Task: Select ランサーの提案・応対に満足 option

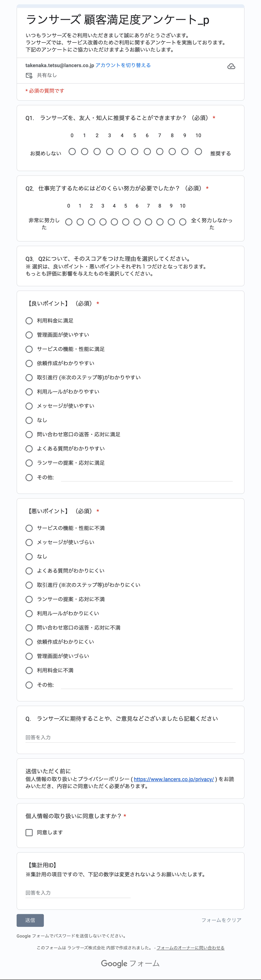Action: (29, 463)
